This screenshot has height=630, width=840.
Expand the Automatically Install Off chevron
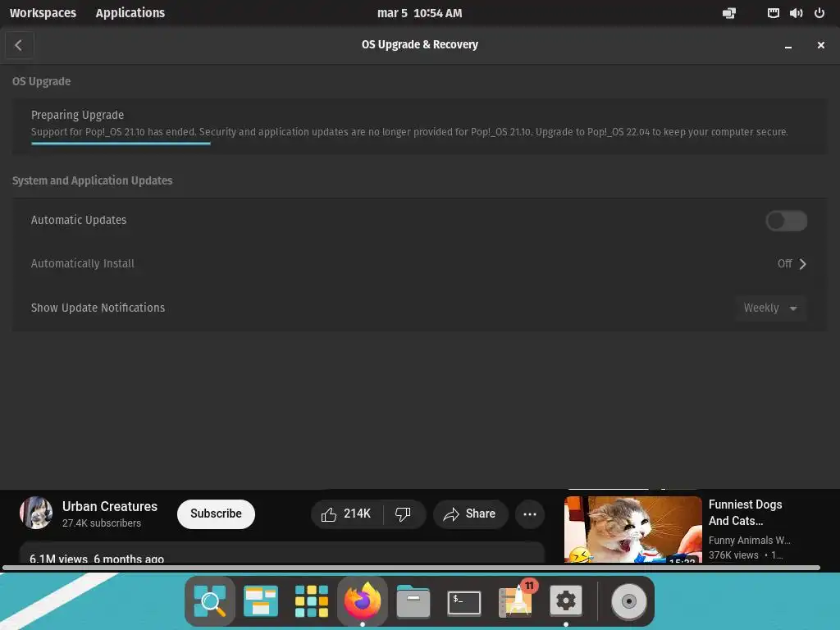tap(802, 264)
